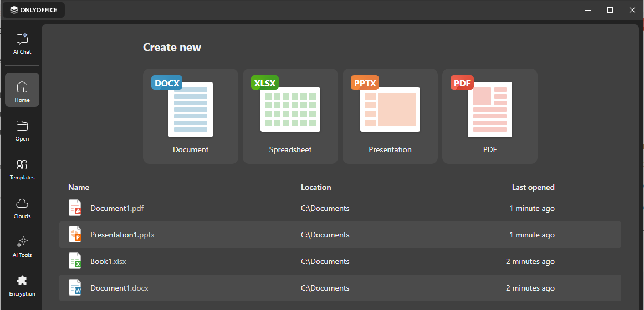Close the ONLYOFFICE window
644x310 pixels.
[x=632, y=10]
